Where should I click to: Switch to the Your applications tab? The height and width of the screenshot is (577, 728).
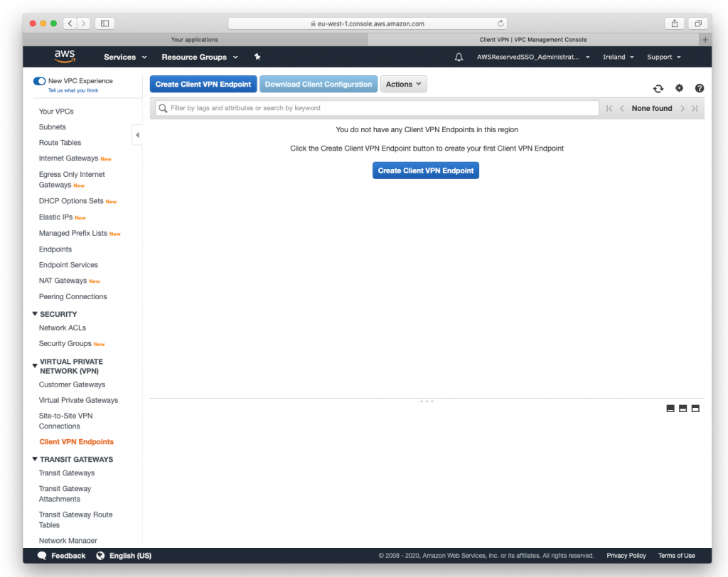point(195,40)
